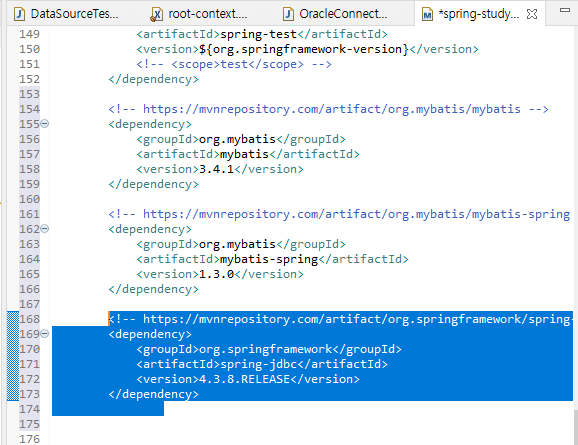Click the Java file icon on DataSourceTes... tab

pyautogui.click(x=19, y=14)
